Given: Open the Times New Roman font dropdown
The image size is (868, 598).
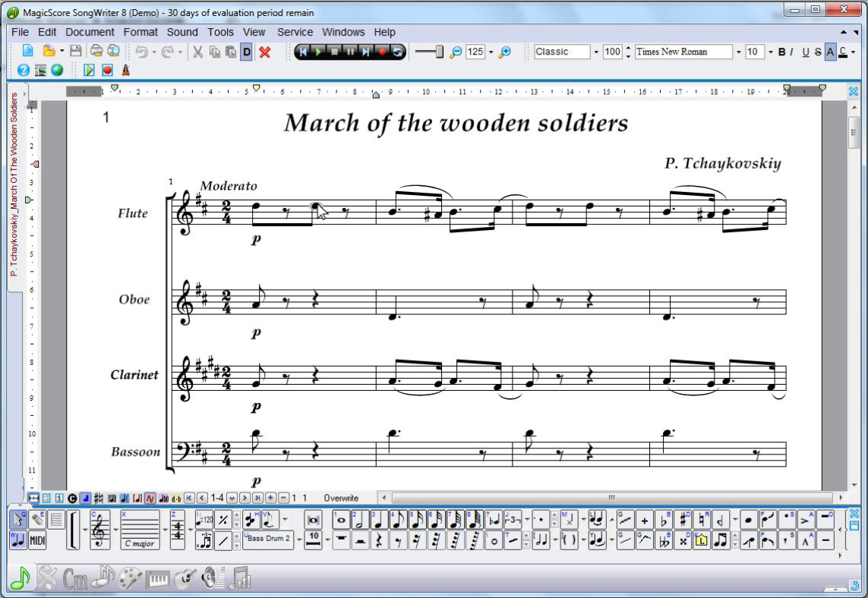Looking at the screenshot, I should [x=738, y=52].
